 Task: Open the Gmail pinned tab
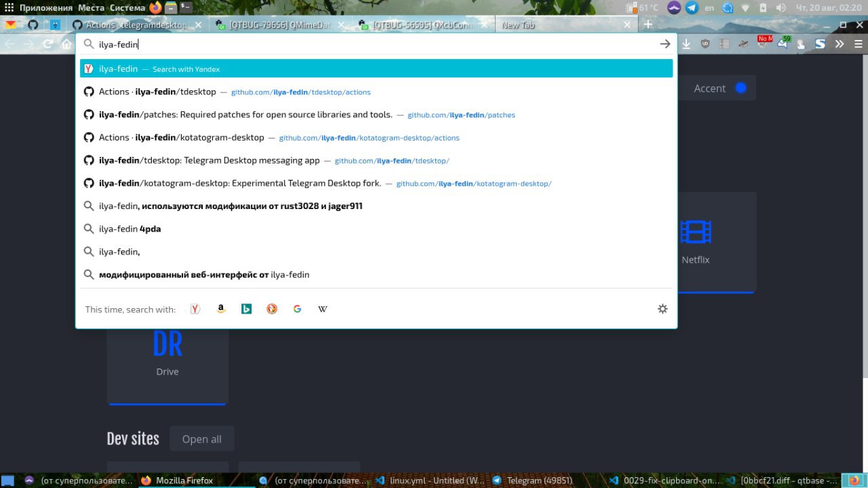[x=11, y=24]
